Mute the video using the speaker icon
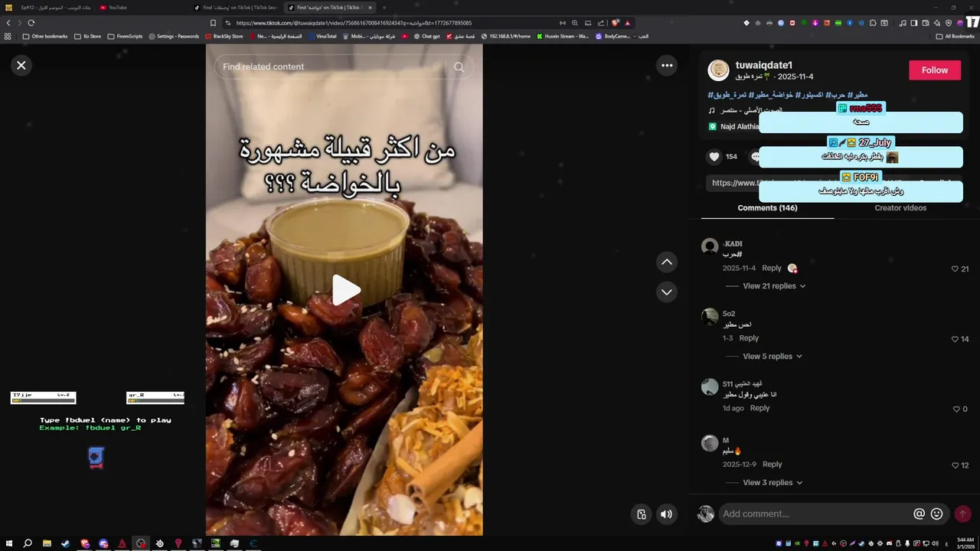 point(666,514)
